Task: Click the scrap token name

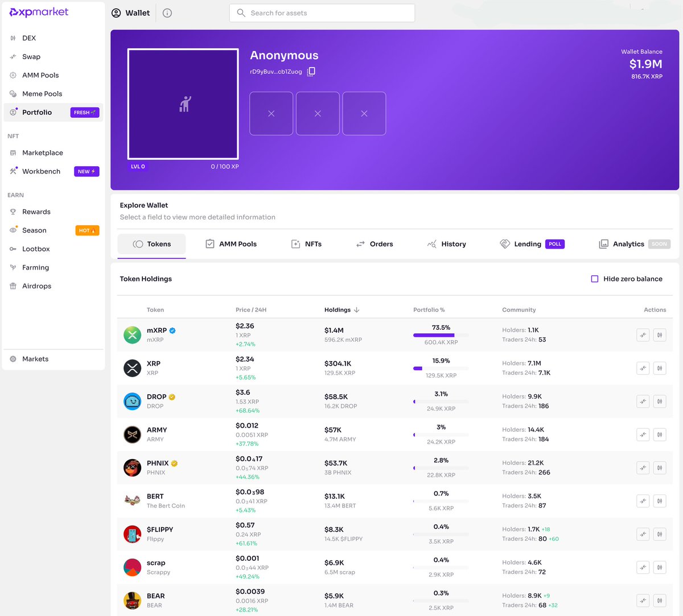Action: click(156, 563)
